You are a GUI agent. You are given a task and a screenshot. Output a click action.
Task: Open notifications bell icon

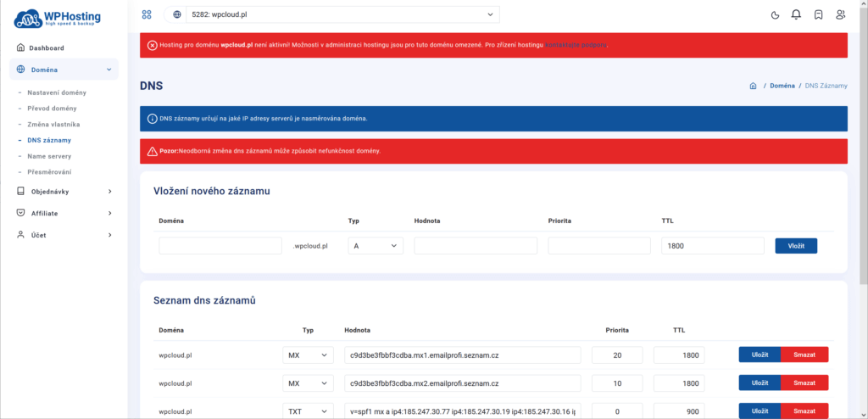[x=796, y=14]
